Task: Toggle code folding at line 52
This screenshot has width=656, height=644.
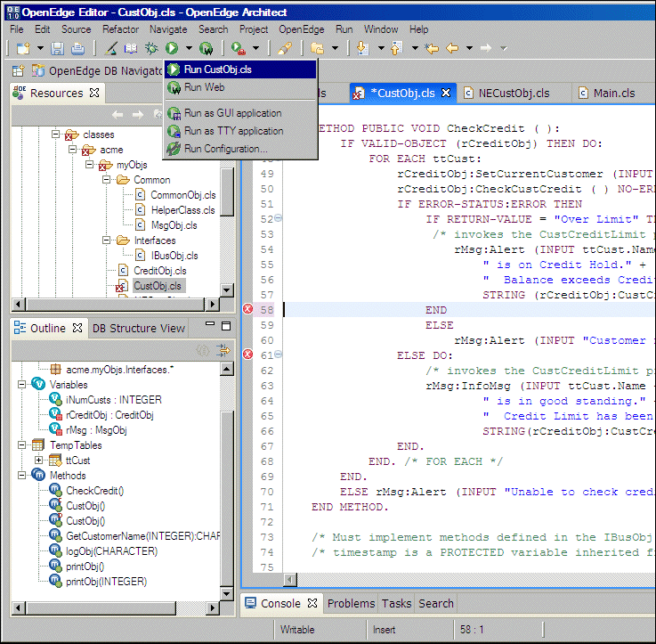Action: point(279,218)
